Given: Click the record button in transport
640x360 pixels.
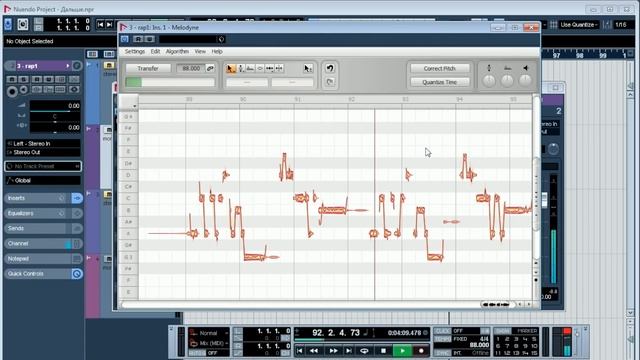Looking at the screenshot, I should (421, 351).
